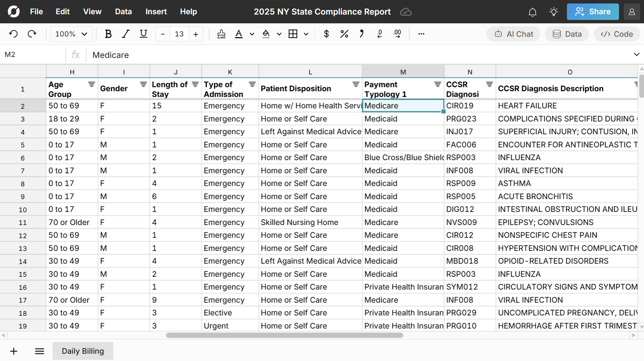Click the lightbulb theme icon
Image resolution: width=644 pixels, height=361 pixels.
pos(553,12)
